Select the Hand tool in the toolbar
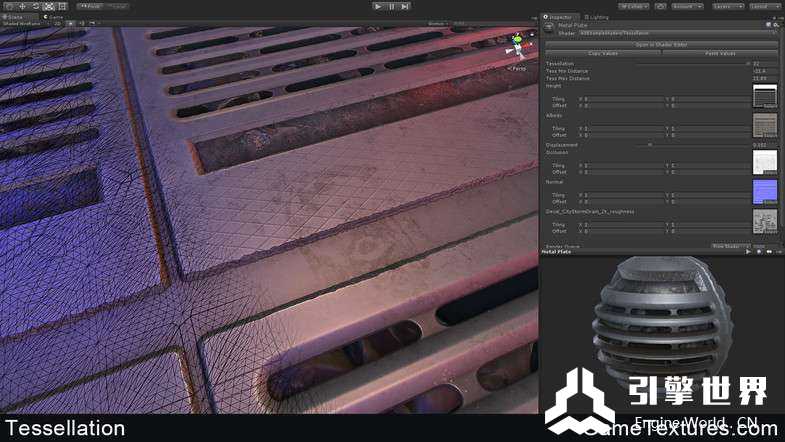This screenshot has height=442, width=785. [x=9, y=7]
